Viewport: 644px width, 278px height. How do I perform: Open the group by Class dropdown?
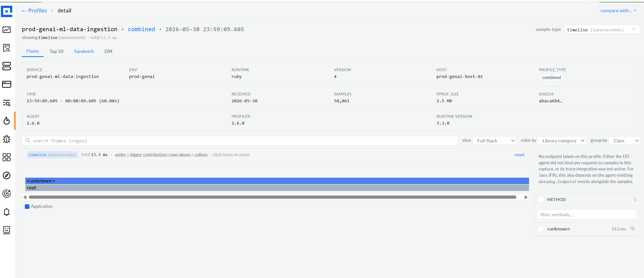624,141
